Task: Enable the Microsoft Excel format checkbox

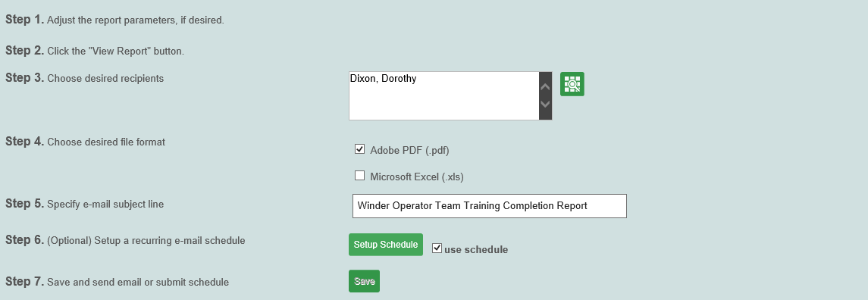Action: [360, 176]
